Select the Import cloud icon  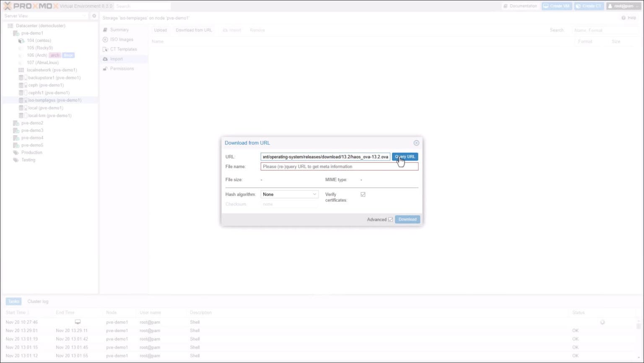click(106, 59)
